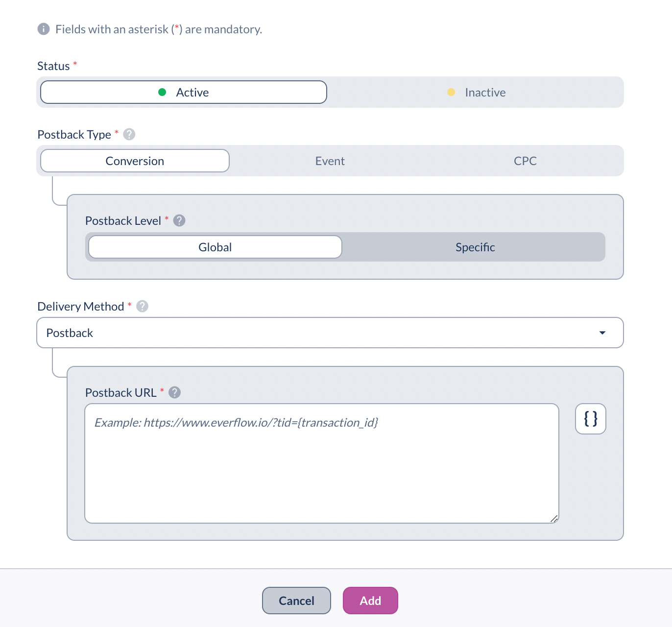Select the Conversion postback type
Screen dimensions: 672x627
pyautogui.click(x=135, y=161)
